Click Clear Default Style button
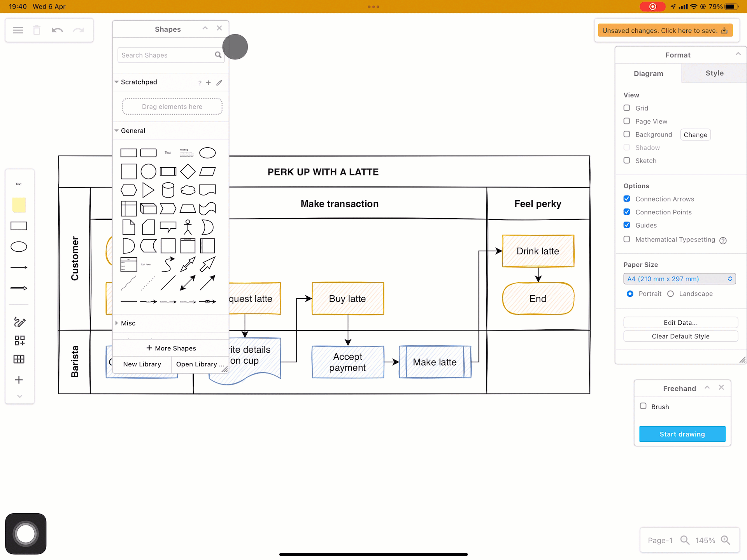This screenshot has width=747, height=560. (680, 336)
